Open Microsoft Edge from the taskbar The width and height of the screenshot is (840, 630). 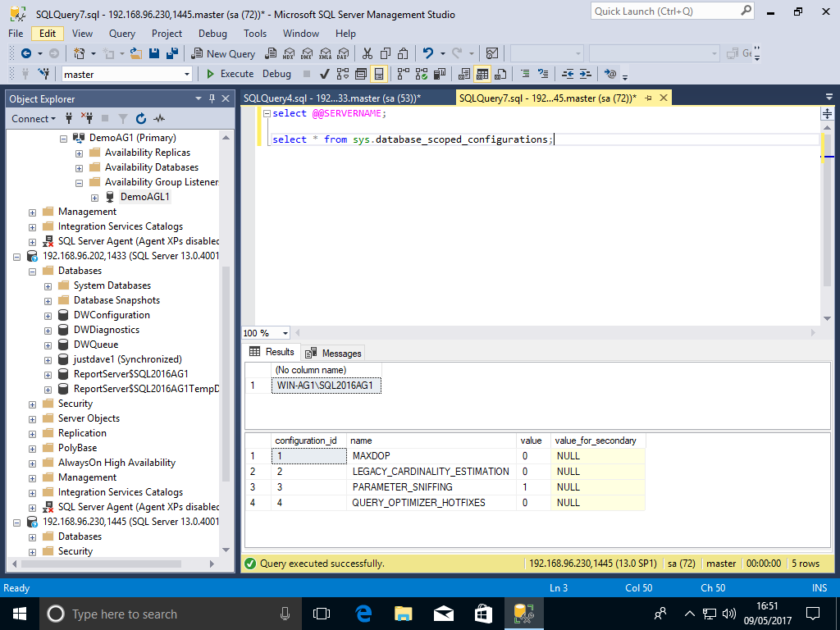click(363, 614)
